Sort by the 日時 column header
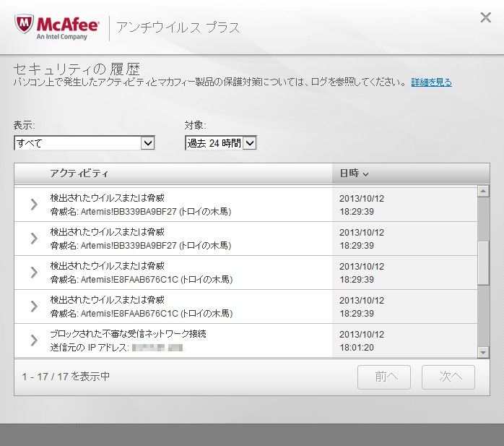The width and height of the screenshot is (504, 446). pyautogui.click(x=411, y=173)
